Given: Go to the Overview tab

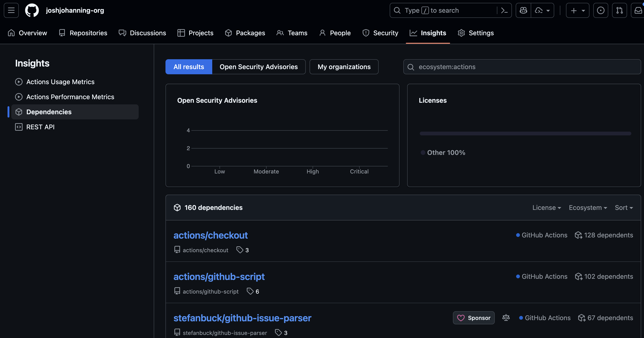Looking at the screenshot, I should click(27, 33).
